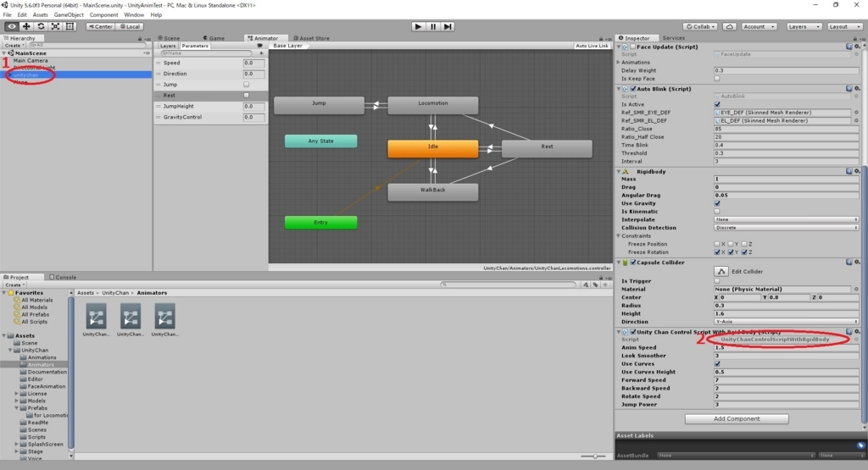The image size is (868, 470).
Task: Open the Collision Detection dropdown
Action: click(786, 228)
